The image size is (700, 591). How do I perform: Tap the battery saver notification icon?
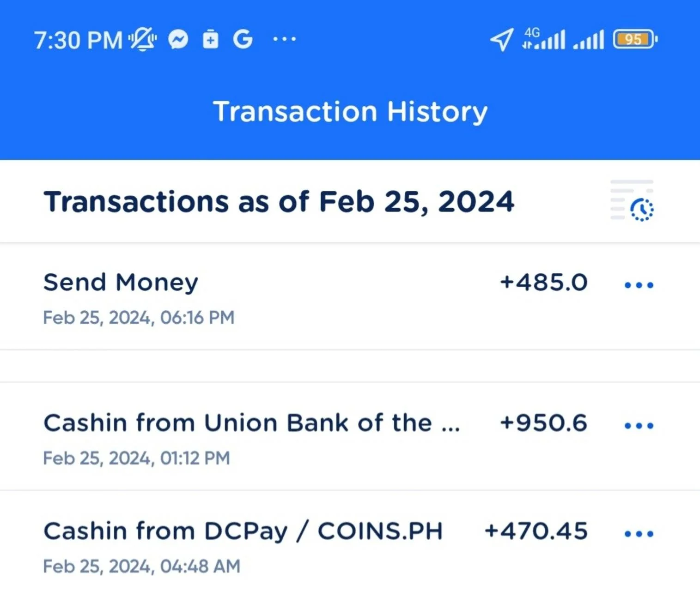tap(211, 39)
